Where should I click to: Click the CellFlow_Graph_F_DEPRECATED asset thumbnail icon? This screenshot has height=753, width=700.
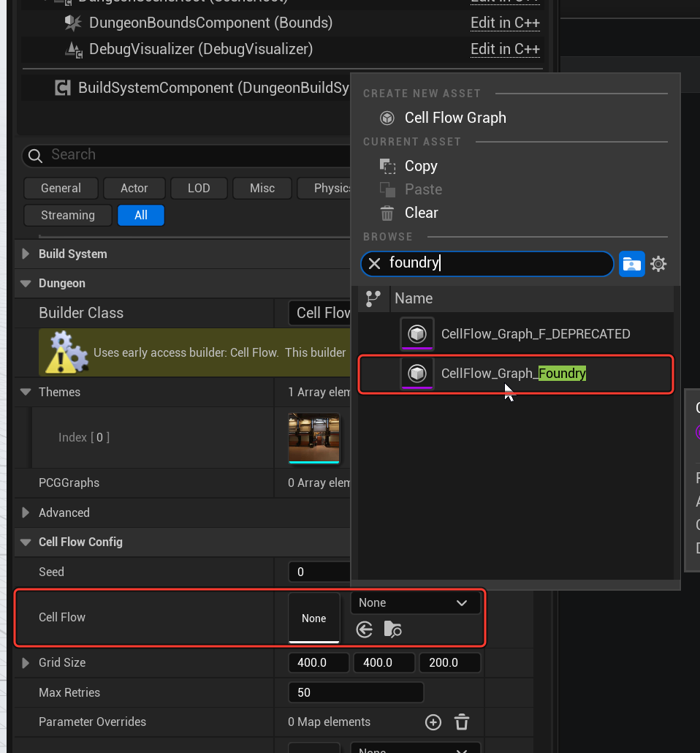coord(416,334)
